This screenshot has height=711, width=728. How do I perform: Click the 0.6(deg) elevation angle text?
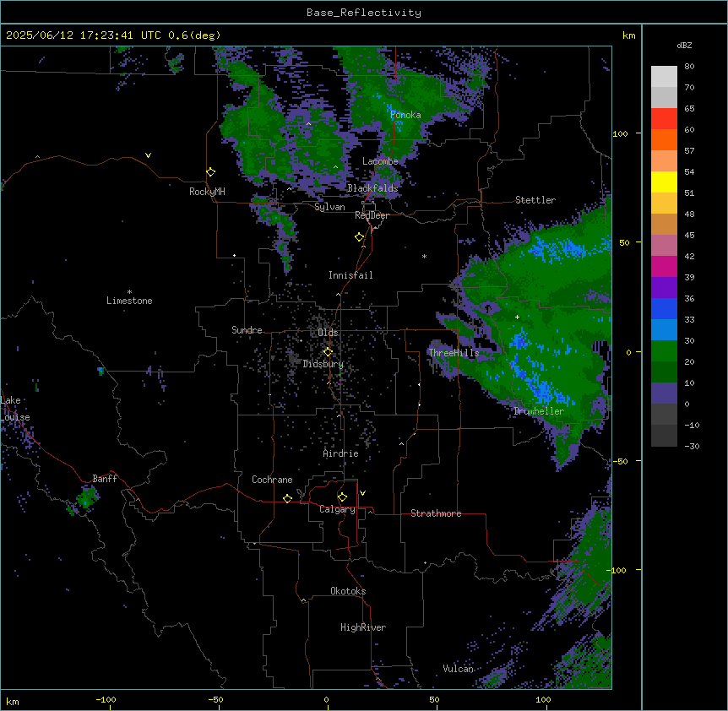click(194, 35)
